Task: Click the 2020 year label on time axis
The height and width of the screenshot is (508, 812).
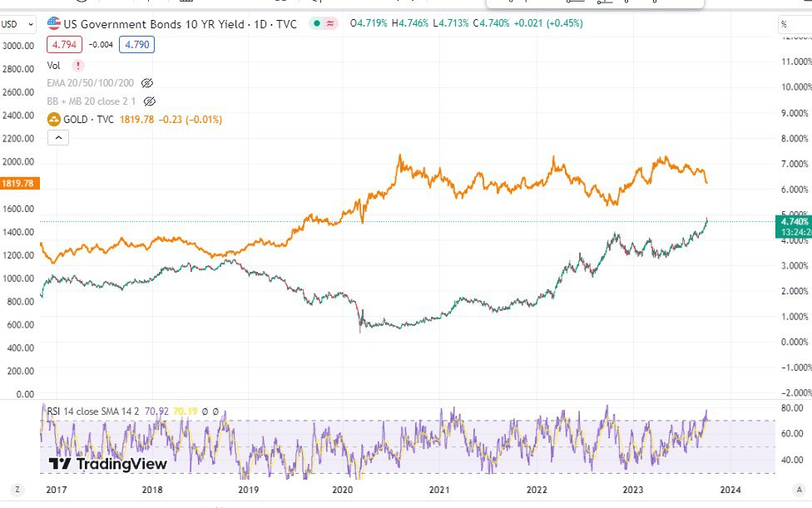Action: (342, 490)
